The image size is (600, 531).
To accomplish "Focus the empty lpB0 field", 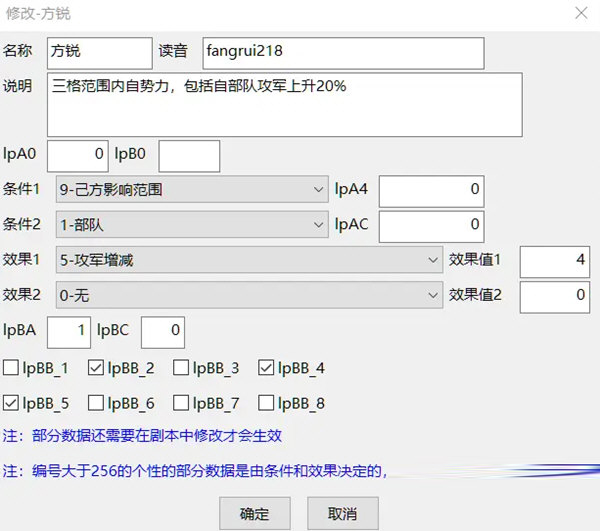I will (189, 156).
